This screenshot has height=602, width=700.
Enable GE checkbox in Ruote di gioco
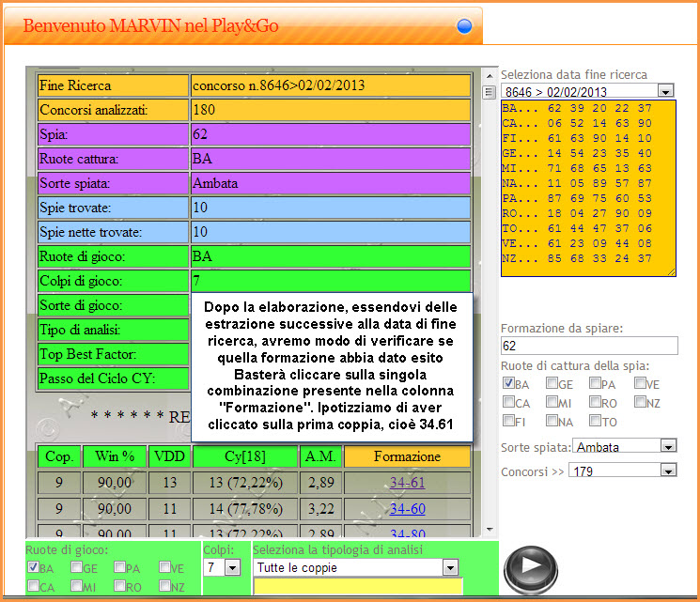coord(76,566)
